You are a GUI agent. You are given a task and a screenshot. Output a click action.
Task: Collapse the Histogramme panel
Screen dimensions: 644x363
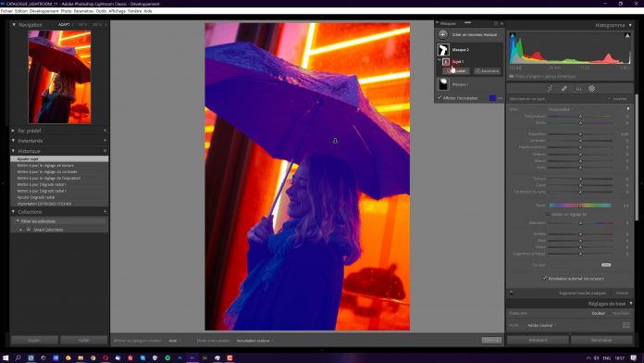(x=630, y=26)
